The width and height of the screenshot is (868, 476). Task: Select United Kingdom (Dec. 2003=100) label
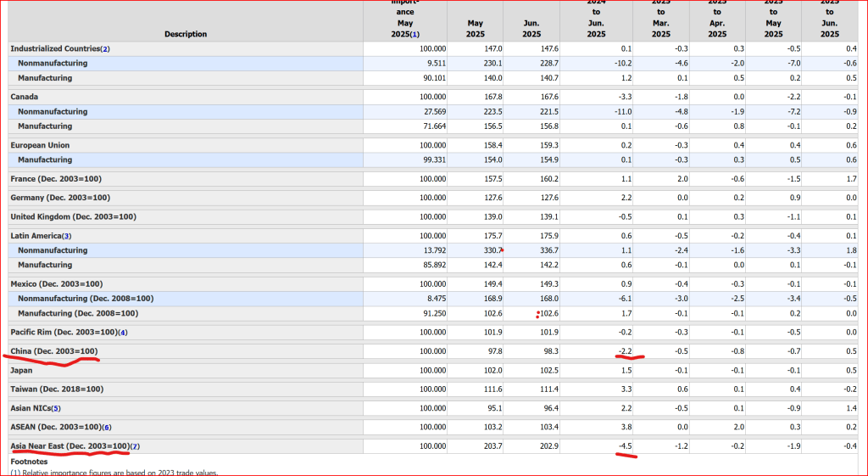click(x=73, y=216)
